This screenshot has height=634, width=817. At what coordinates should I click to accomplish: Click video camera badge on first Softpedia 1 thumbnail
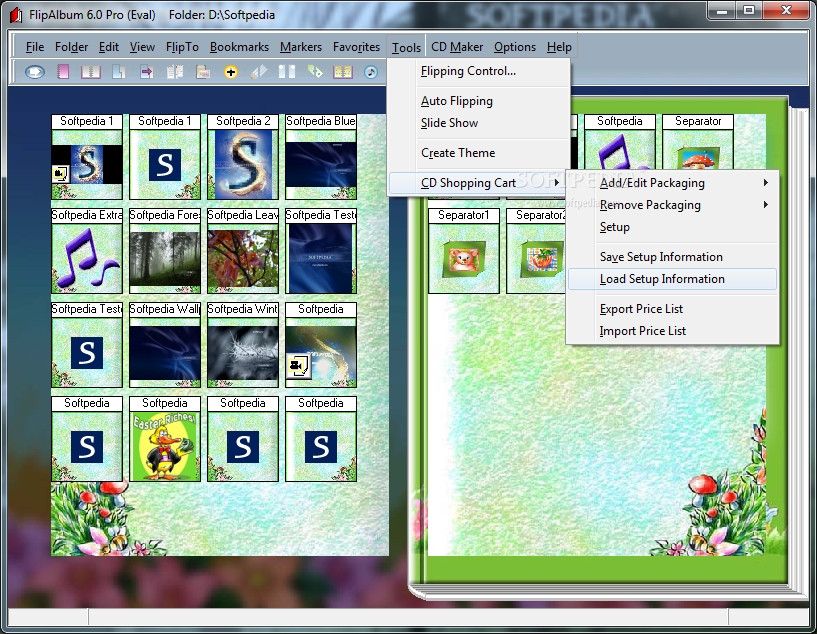tap(60, 173)
